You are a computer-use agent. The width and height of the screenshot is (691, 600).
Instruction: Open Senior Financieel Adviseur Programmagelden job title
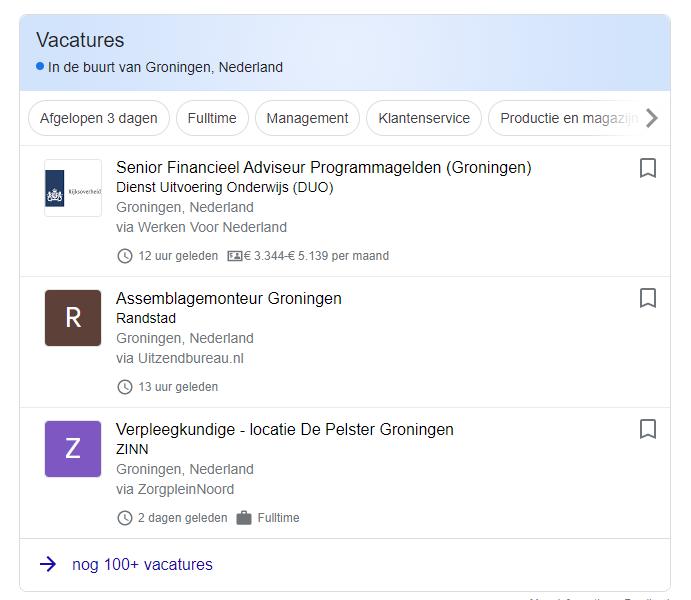[x=323, y=167]
